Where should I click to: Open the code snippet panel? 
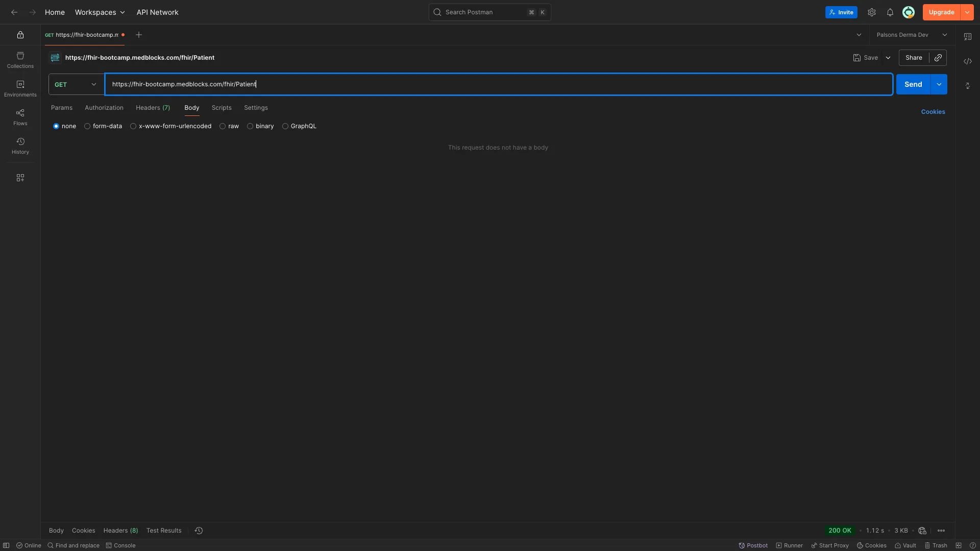[x=967, y=61]
